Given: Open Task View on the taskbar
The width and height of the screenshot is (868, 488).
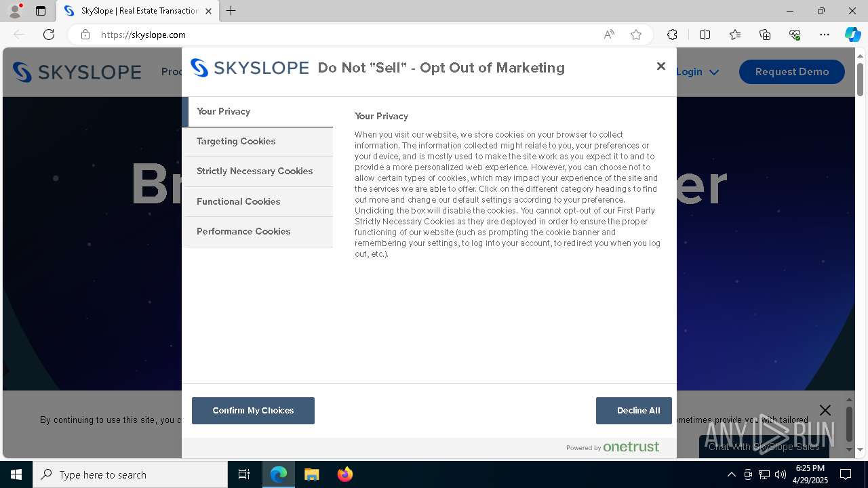Looking at the screenshot, I should [x=244, y=474].
